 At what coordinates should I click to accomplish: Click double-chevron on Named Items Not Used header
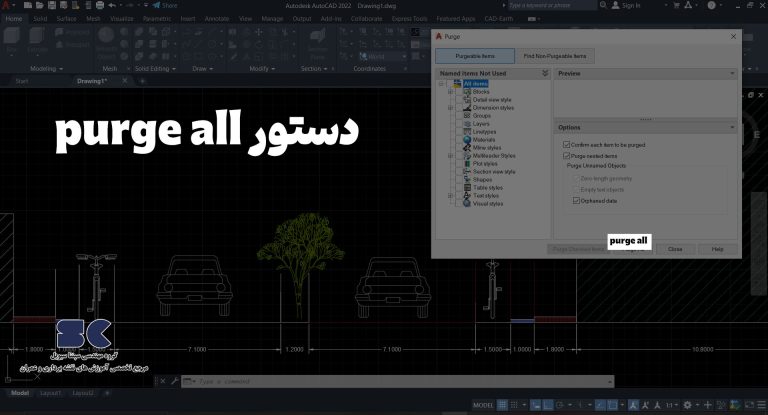[x=545, y=73]
